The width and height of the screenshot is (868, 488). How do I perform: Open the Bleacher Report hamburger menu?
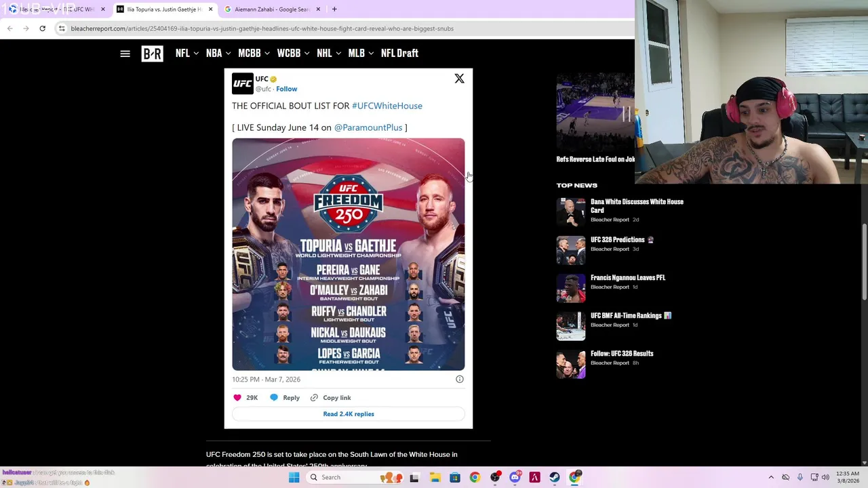[x=125, y=54]
